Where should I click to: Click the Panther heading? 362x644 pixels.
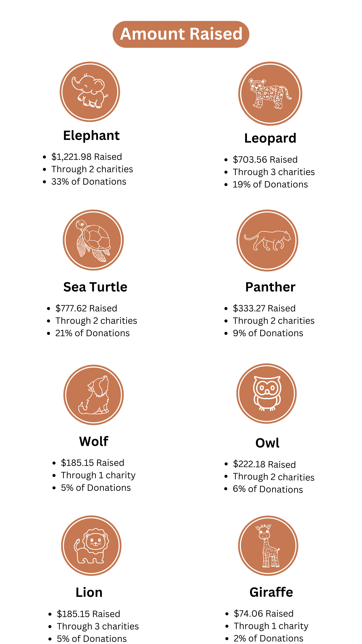[270, 287]
